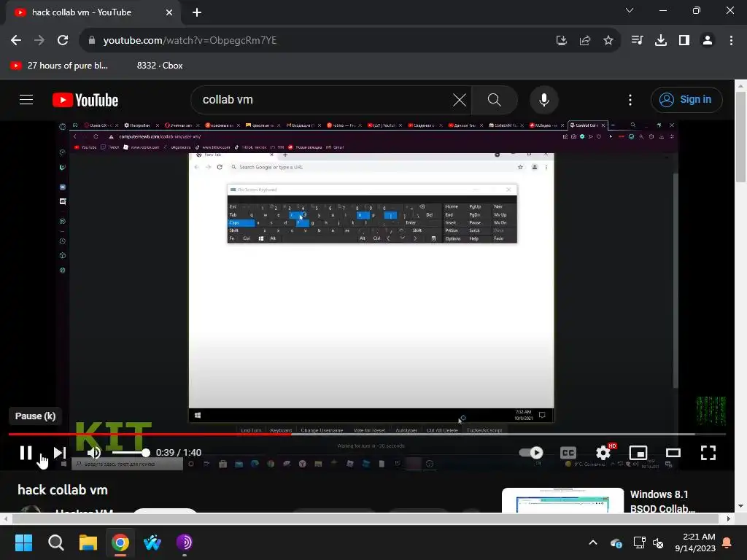The width and height of the screenshot is (747, 560).
Task: Run the YouTube search
Action: pos(495,100)
